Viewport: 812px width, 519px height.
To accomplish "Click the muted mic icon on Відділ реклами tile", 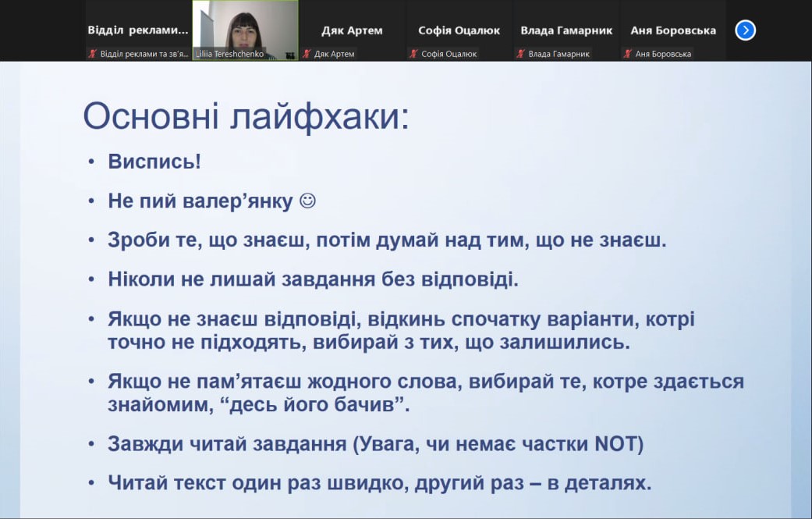I will point(93,54).
